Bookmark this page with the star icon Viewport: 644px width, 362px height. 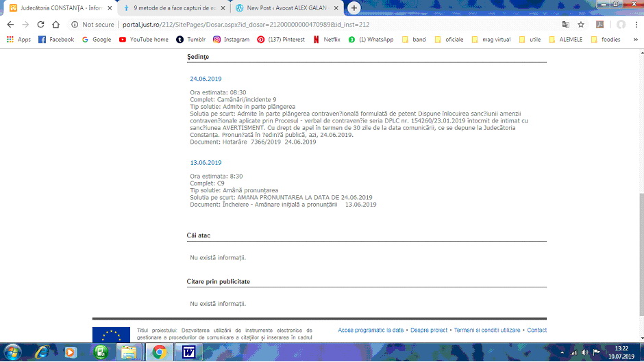click(x=581, y=25)
